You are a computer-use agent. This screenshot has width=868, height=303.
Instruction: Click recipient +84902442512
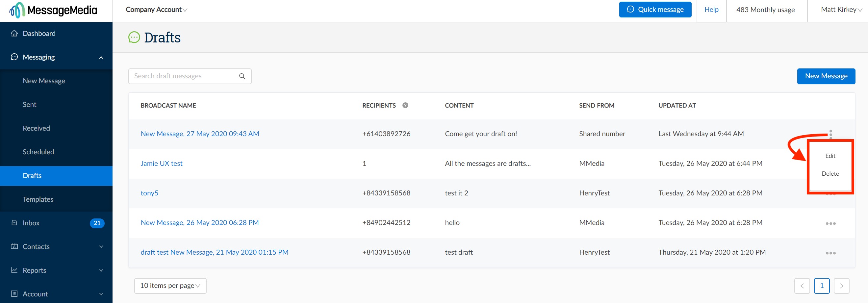386,223
